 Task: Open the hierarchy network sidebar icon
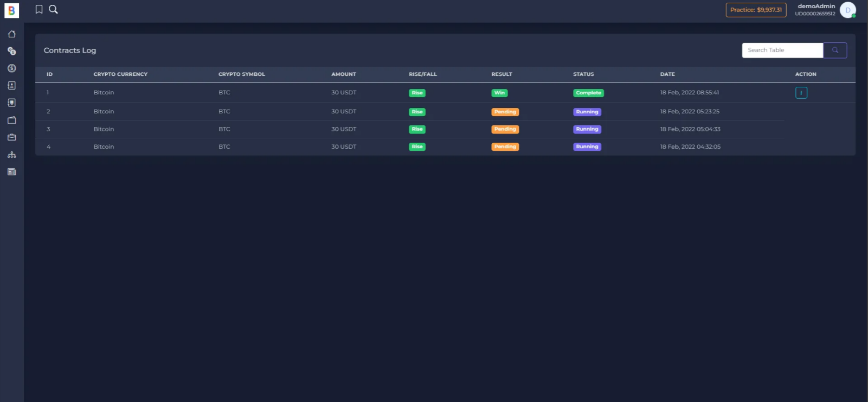pos(11,155)
